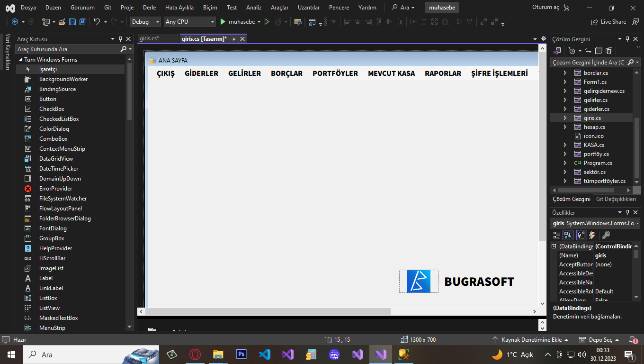The width and height of the screenshot is (644, 364).
Task: Click the designer horizontal scrollbar
Action: (x=268, y=312)
